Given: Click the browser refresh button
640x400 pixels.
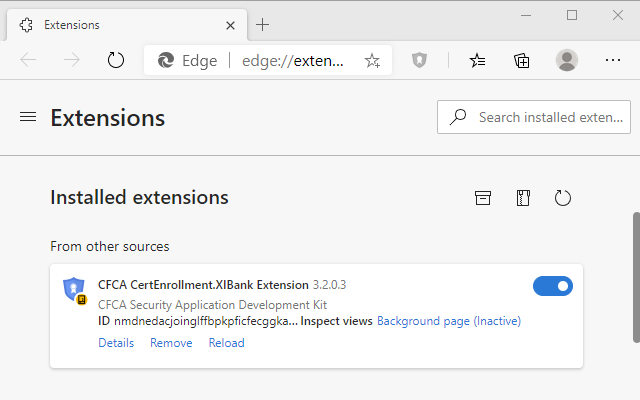Looking at the screenshot, I should click(x=116, y=60).
